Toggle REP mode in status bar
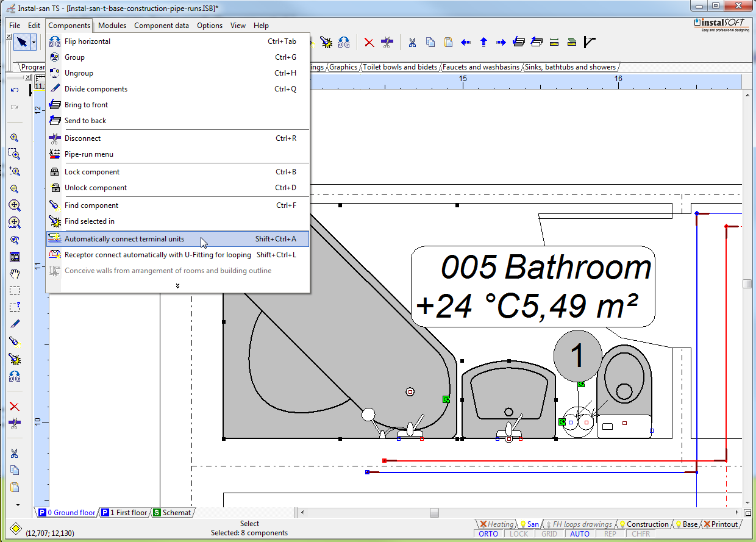 coord(610,534)
